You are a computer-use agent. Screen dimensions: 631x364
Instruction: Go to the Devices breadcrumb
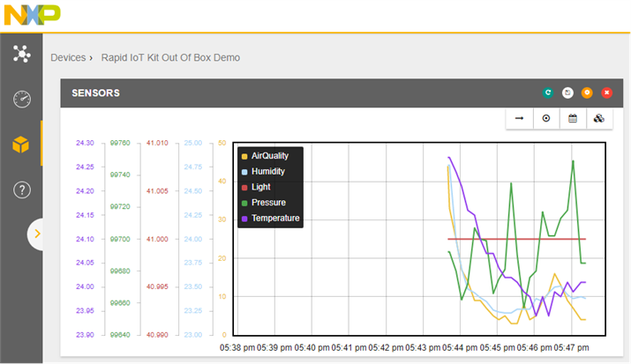[x=68, y=57]
